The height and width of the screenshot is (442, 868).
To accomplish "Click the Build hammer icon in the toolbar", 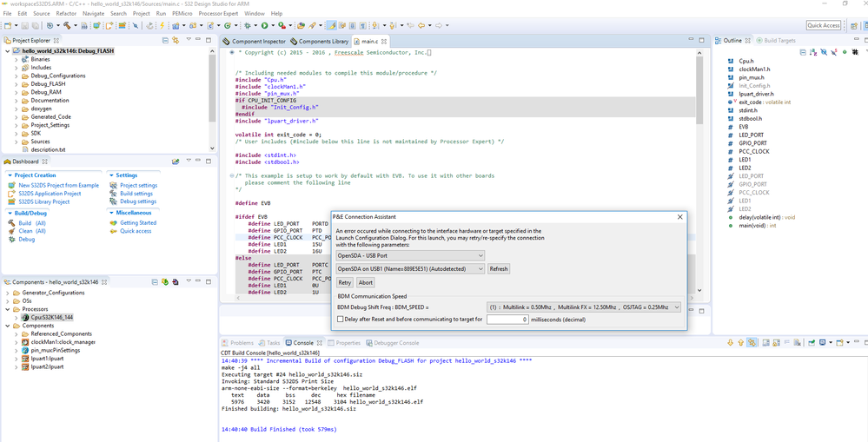I will (x=66, y=26).
